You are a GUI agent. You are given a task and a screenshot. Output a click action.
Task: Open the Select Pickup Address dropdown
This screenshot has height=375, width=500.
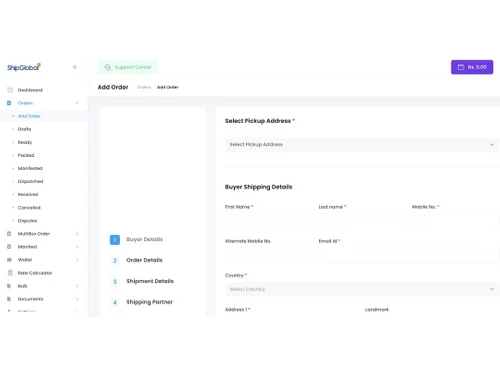pos(362,144)
